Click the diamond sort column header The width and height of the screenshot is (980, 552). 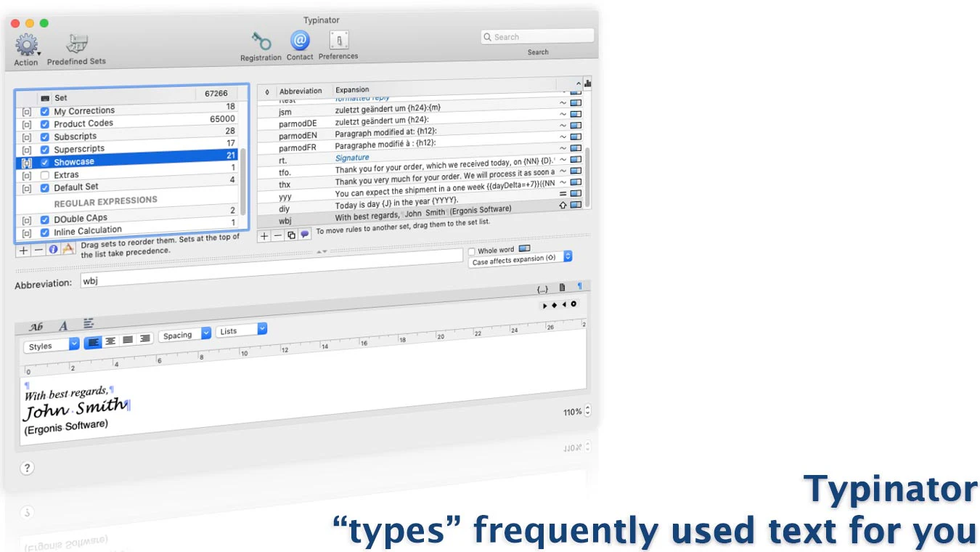[x=266, y=92]
